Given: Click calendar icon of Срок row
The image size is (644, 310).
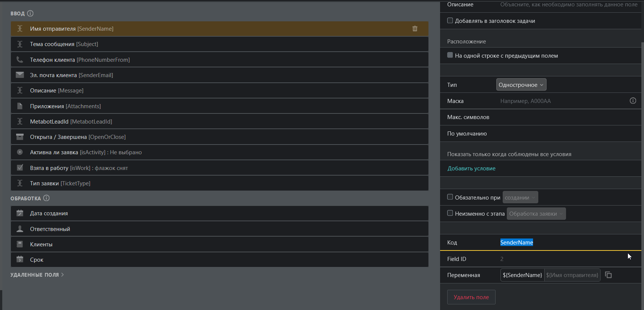Looking at the screenshot, I should (x=20, y=259).
